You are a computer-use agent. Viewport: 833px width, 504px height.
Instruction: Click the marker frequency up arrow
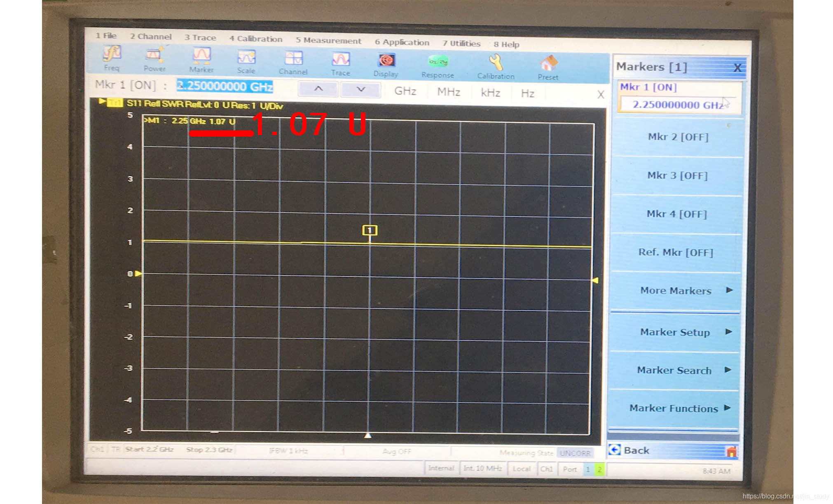pyautogui.click(x=318, y=89)
